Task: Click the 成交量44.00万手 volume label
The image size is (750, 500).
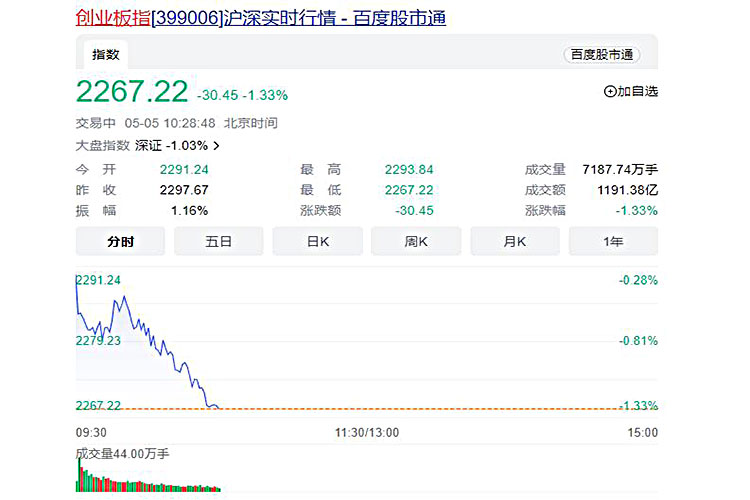Action: coord(122,453)
